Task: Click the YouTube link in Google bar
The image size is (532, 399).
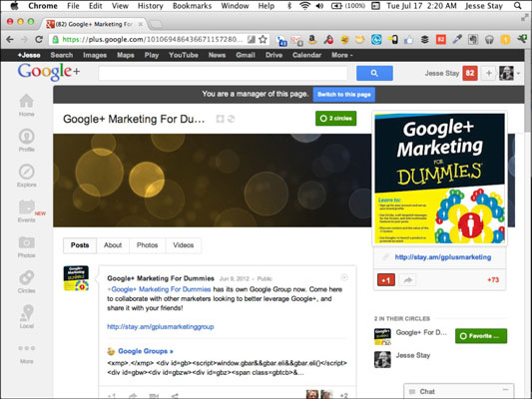Action: [184, 55]
